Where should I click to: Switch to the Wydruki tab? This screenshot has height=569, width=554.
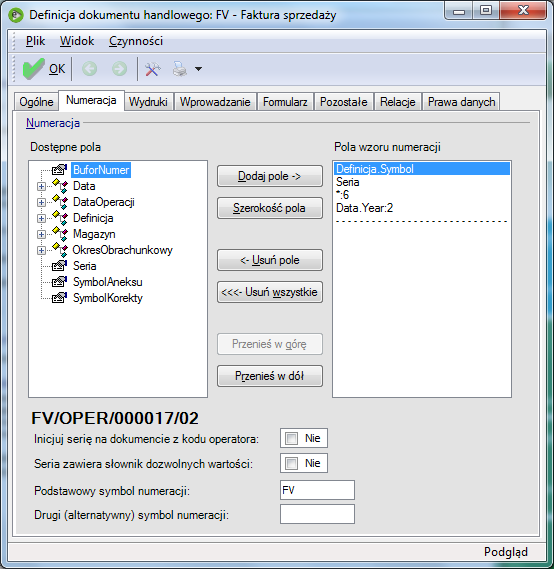click(148, 102)
